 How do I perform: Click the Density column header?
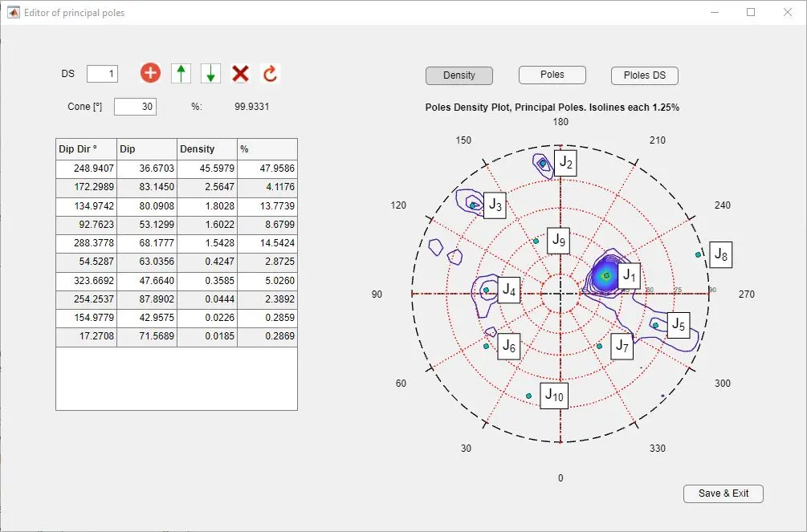click(x=206, y=149)
